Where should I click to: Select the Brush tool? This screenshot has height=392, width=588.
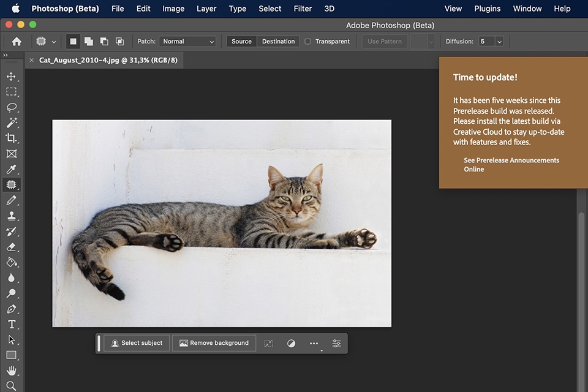(11, 200)
